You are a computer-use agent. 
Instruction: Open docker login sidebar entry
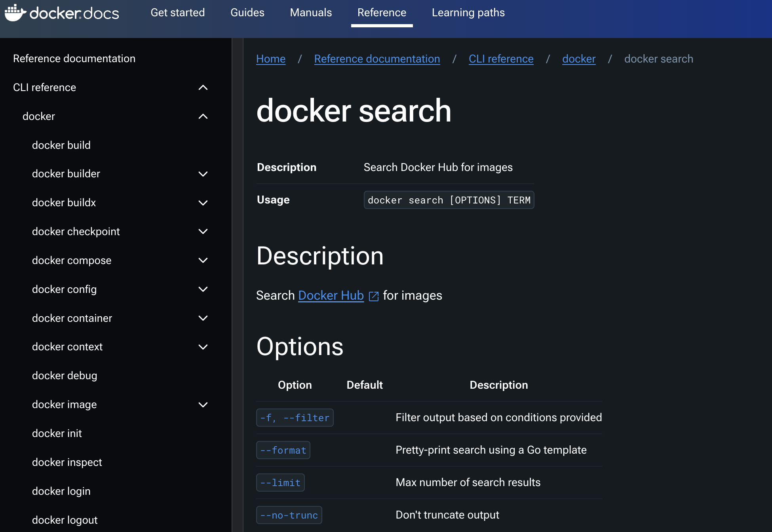coord(61,491)
